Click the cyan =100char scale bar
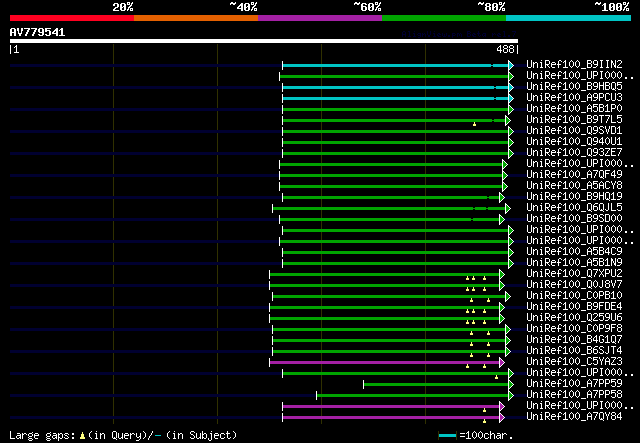 447,436
